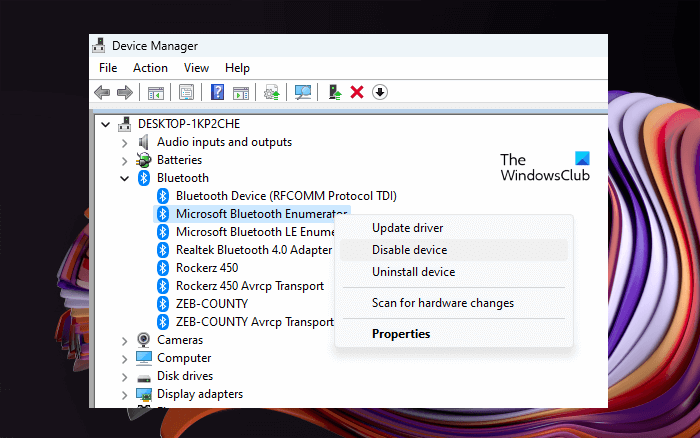
Task: Click the Disk drives category icon
Action: tap(144, 378)
